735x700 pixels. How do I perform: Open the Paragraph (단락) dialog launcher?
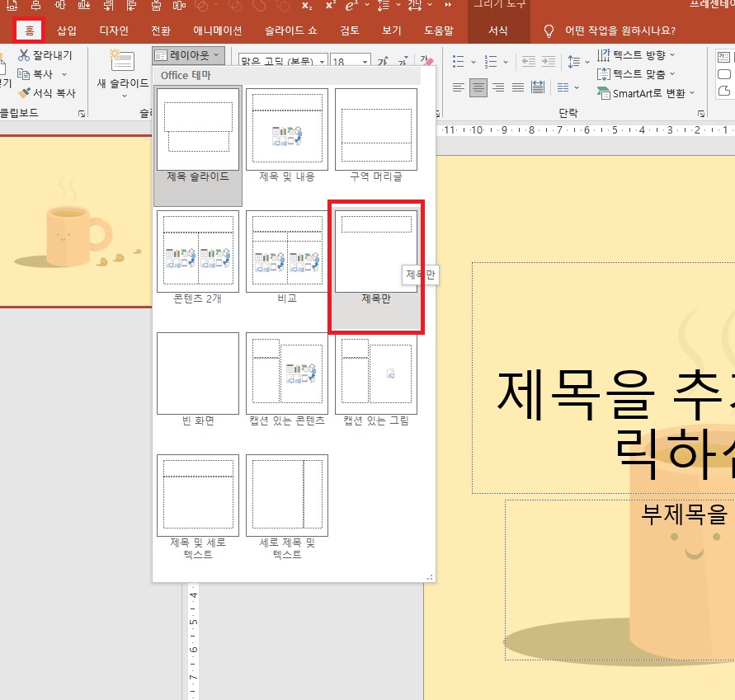[701, 114]
